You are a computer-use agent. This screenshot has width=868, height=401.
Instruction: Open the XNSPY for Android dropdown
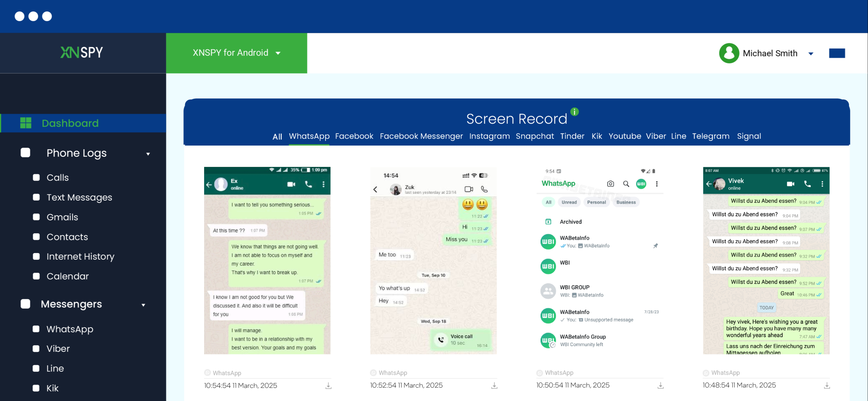(x=237, y=53)
